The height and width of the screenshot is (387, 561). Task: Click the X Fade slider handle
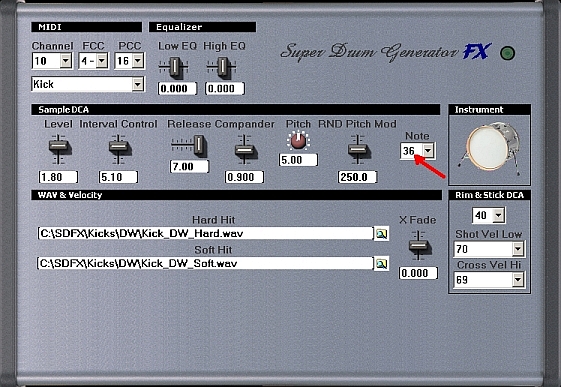pyautogui.click(x=419, y=246)
